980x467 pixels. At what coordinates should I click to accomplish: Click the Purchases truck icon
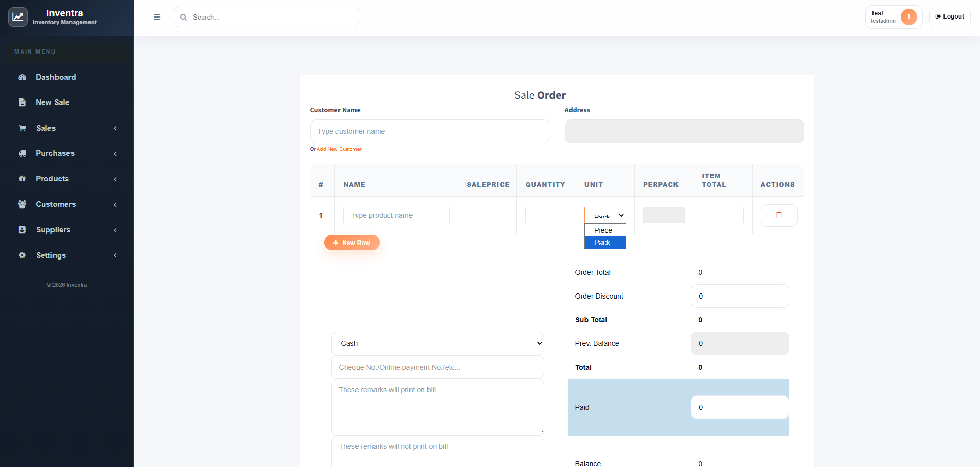22,153
